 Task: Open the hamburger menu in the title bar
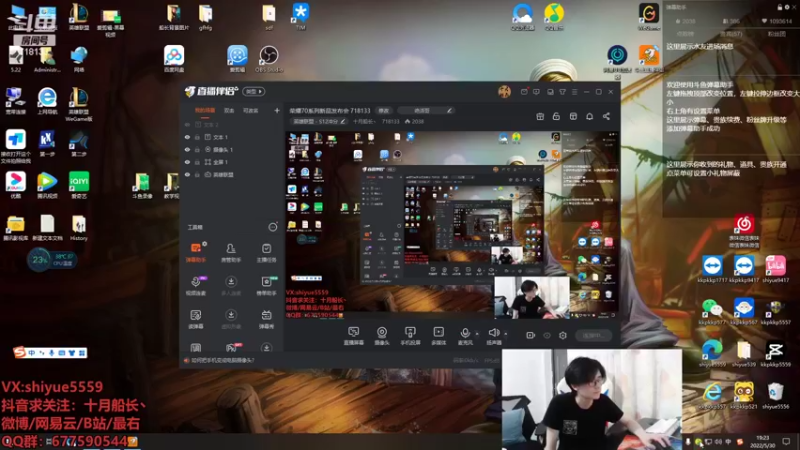[574, 92]
